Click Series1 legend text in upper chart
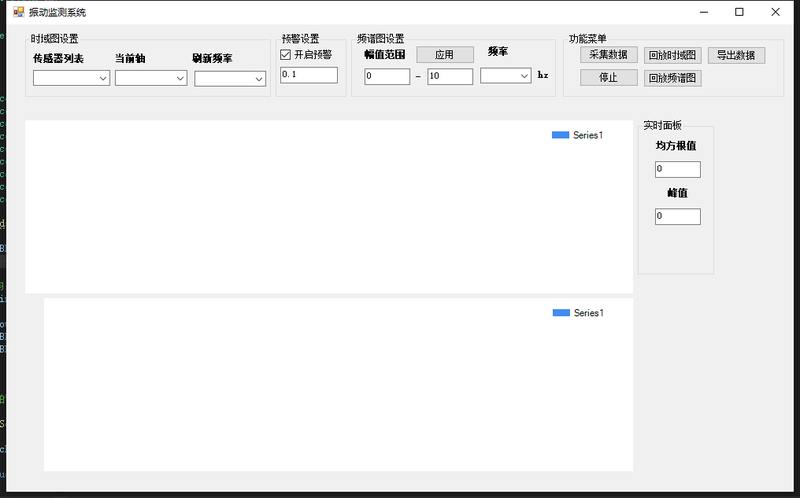800x498 pixels. [x=588, y=135]
